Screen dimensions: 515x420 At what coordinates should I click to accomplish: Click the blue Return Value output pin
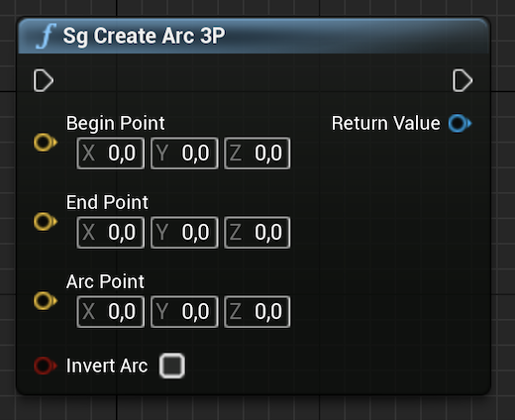tap(461, 123)
